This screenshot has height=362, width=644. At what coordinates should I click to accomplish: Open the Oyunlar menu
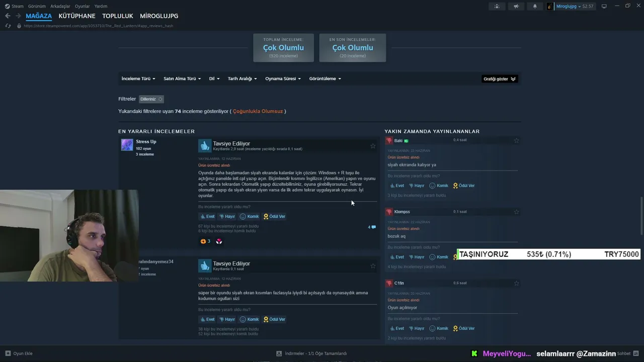[x=83, y=6]
